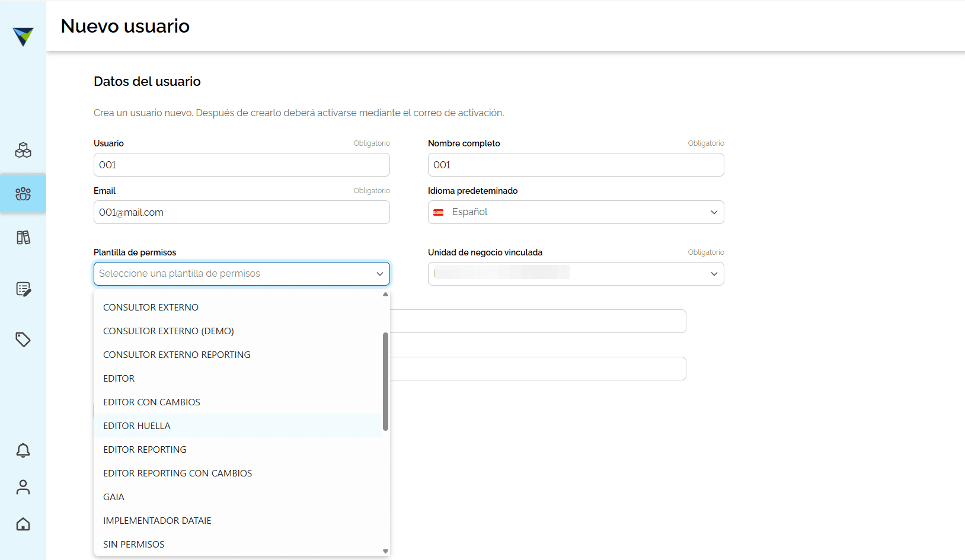
Task: Click the Usuario input field
Action: [242, 165]
